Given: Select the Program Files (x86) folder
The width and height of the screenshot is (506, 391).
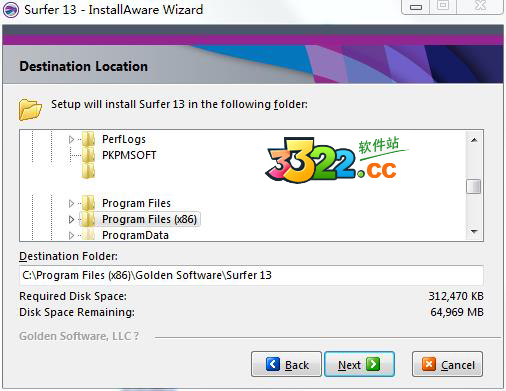Looking at the screenshot, I should coord(149,219).
